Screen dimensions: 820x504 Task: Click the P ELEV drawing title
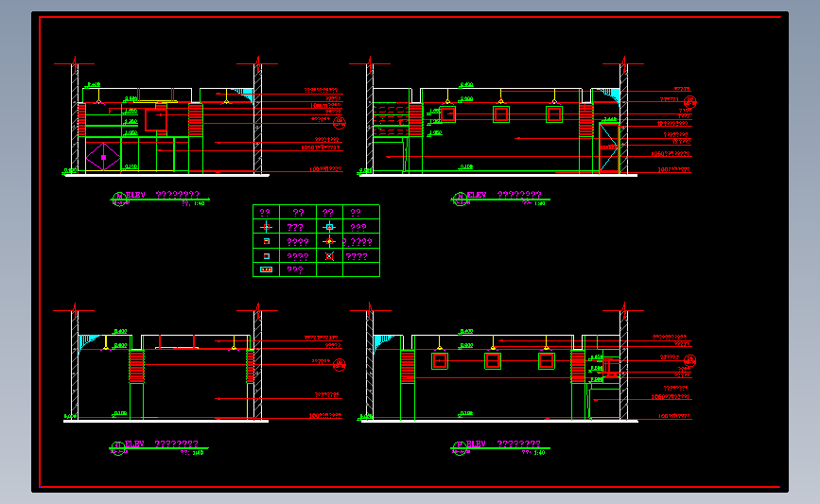point(503,443)
